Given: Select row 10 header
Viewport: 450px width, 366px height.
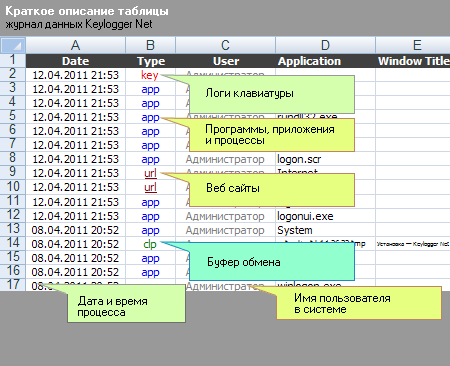Looking at the screenshot, I should (13, 187).
